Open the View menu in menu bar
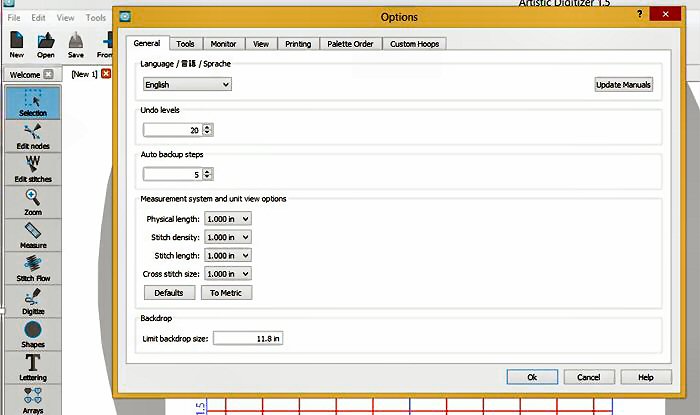Screen dimensions: 700x415 coord(65,17)
